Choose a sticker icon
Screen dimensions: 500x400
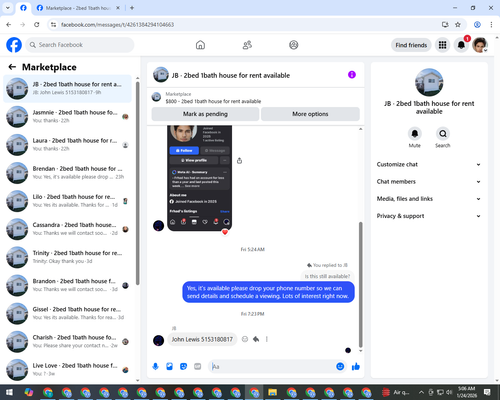(183, 367)
